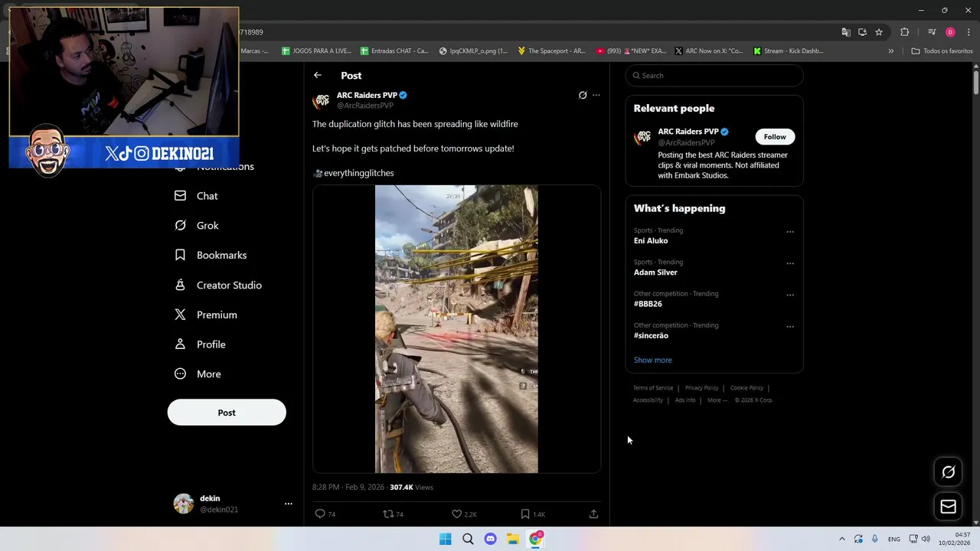Open the Cookie Policy link
Viewport: 980px width, 551px height.
(746, 388)
